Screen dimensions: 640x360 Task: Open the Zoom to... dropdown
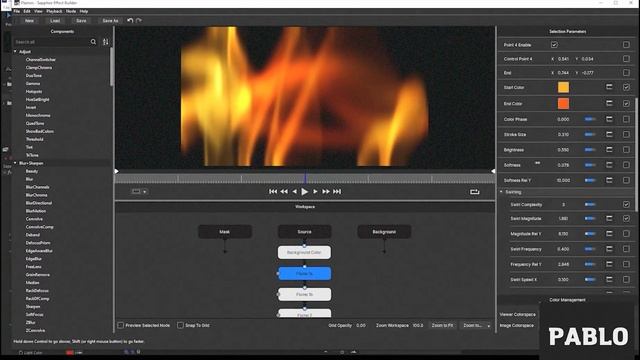pos(477,325)
